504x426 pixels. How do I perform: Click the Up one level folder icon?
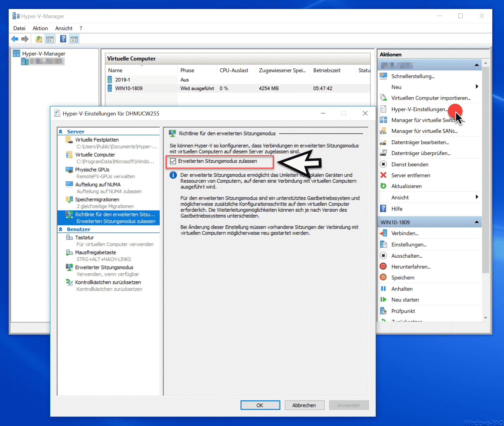pyautogui.click(x=39, y=39)
